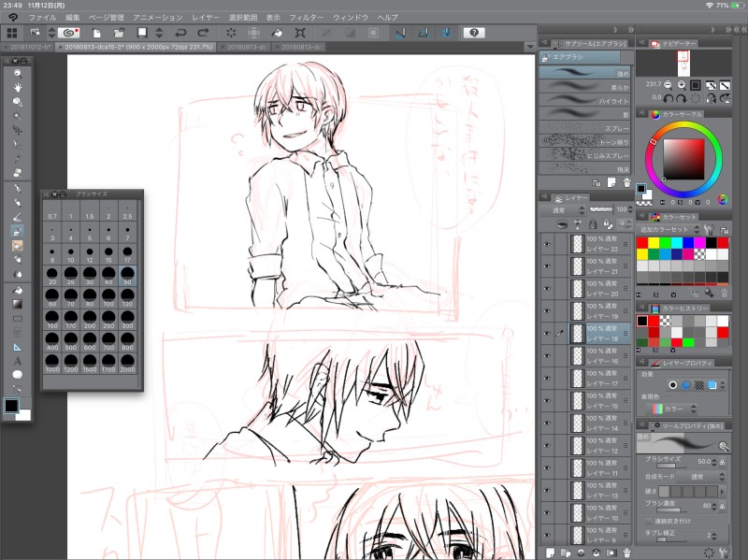Toggle snap to ruler icon in command bar

[400, 33]
